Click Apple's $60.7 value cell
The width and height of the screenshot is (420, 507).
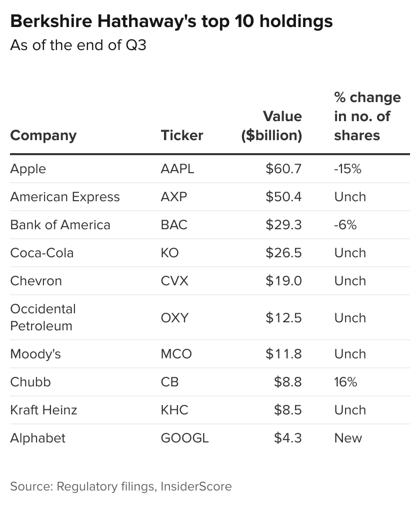283,169
